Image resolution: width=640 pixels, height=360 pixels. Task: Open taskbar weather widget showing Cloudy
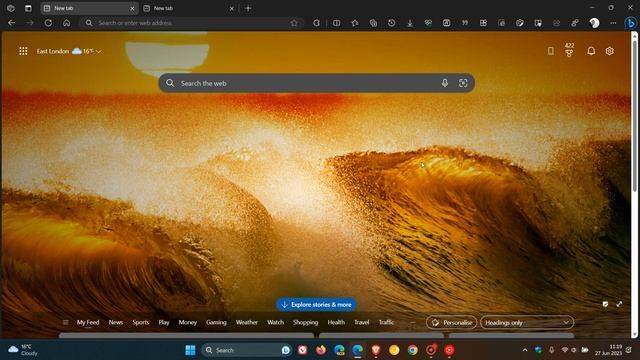[23, 350]
